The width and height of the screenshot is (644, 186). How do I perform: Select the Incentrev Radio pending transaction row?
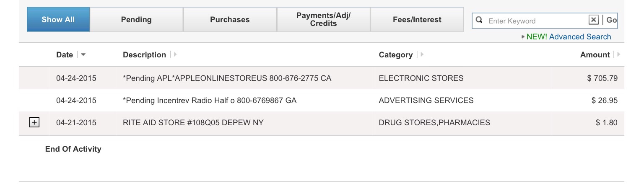click(322, 100)
